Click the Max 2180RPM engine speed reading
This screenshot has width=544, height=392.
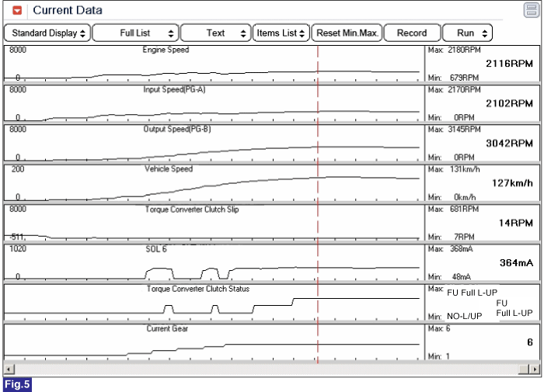(x=454, y=50)
